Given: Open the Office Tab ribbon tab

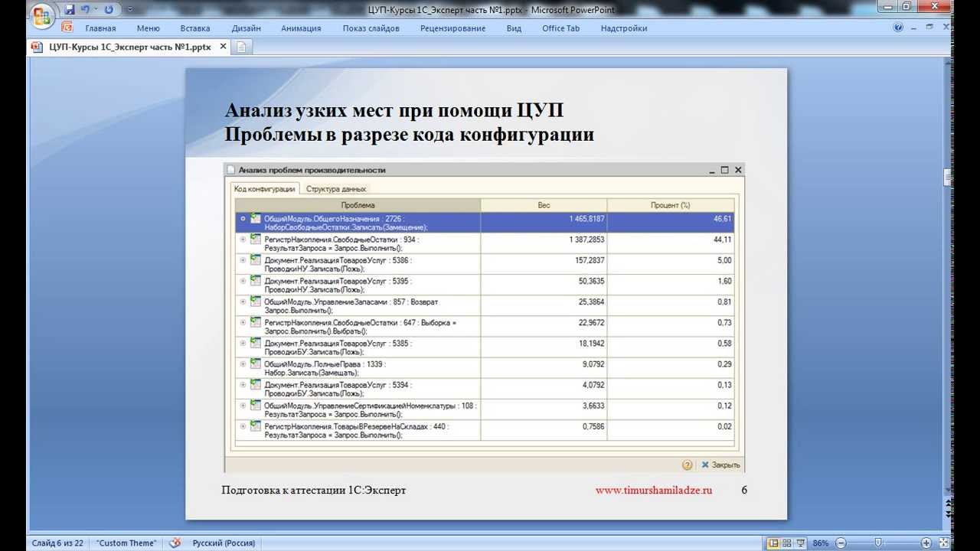Looking at the screenshot, I should pyautogui.click(x=561, y=28).
